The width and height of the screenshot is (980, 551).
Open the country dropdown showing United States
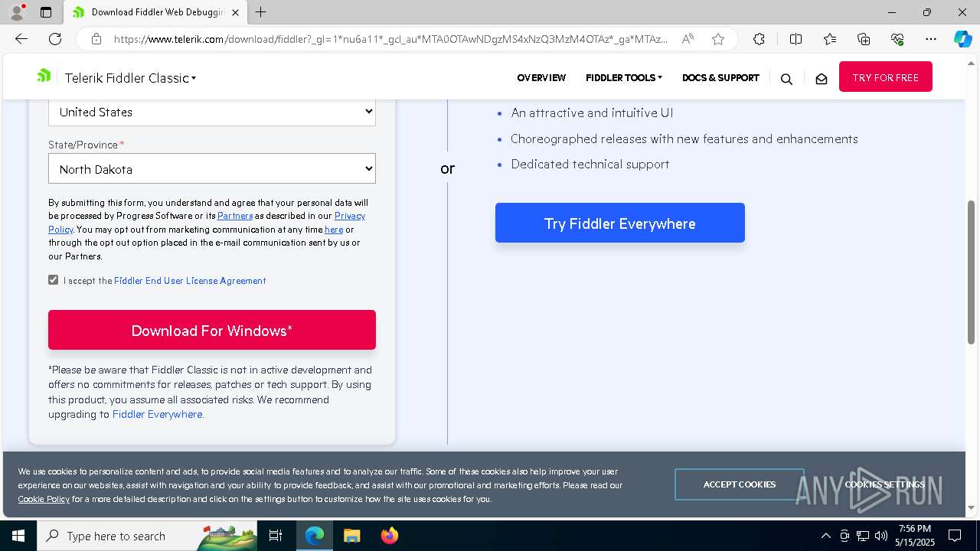(x=212, y=112)
